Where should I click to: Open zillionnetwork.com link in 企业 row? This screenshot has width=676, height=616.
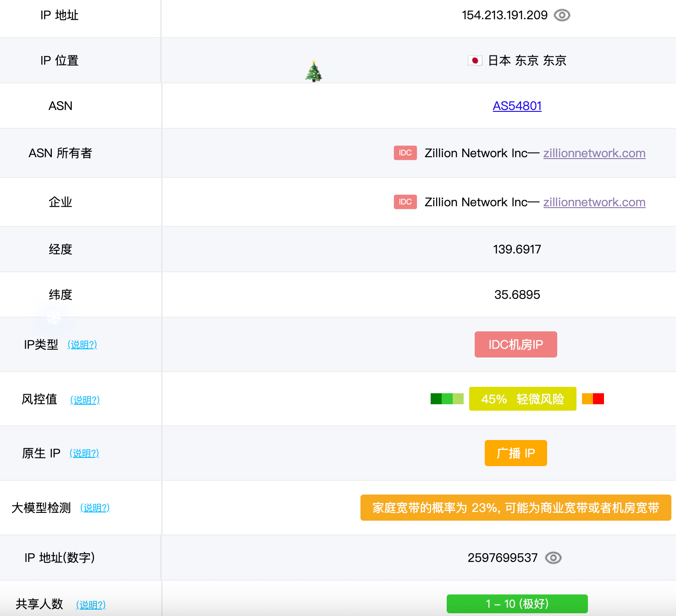(x=594, y=202)
